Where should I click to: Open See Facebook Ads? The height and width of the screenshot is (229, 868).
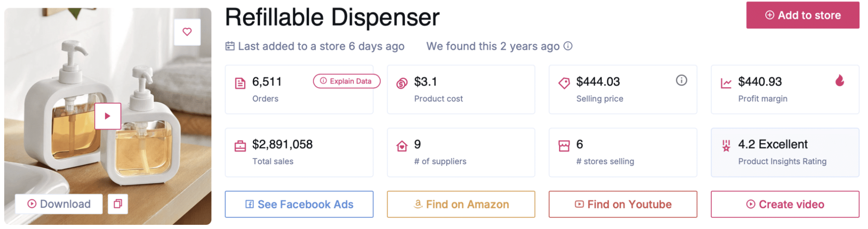(299, 205)
